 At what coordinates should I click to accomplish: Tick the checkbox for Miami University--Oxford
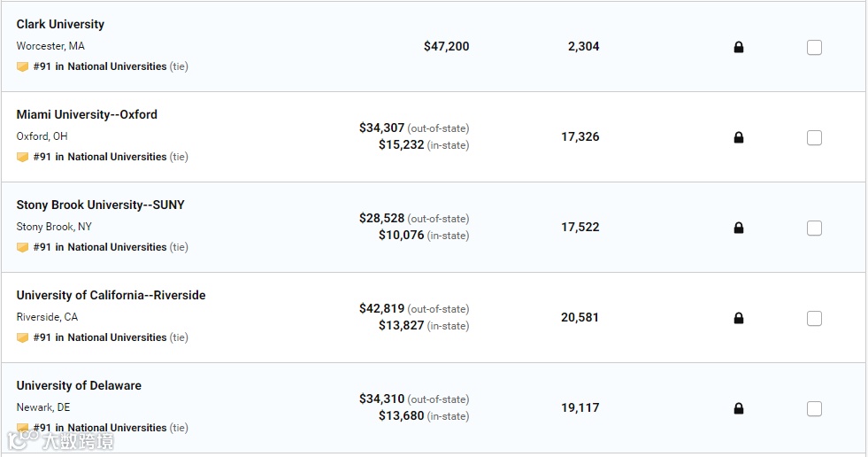tap(814, 137)
